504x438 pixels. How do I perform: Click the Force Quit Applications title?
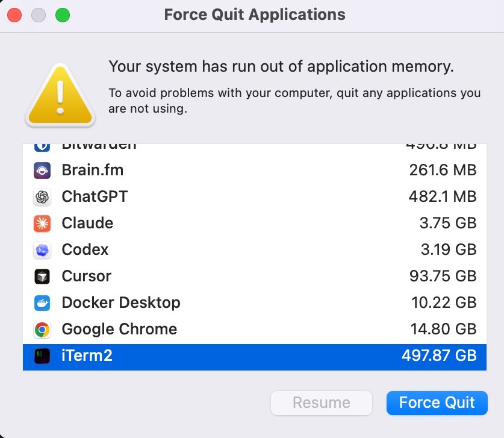tap(255, 15)
